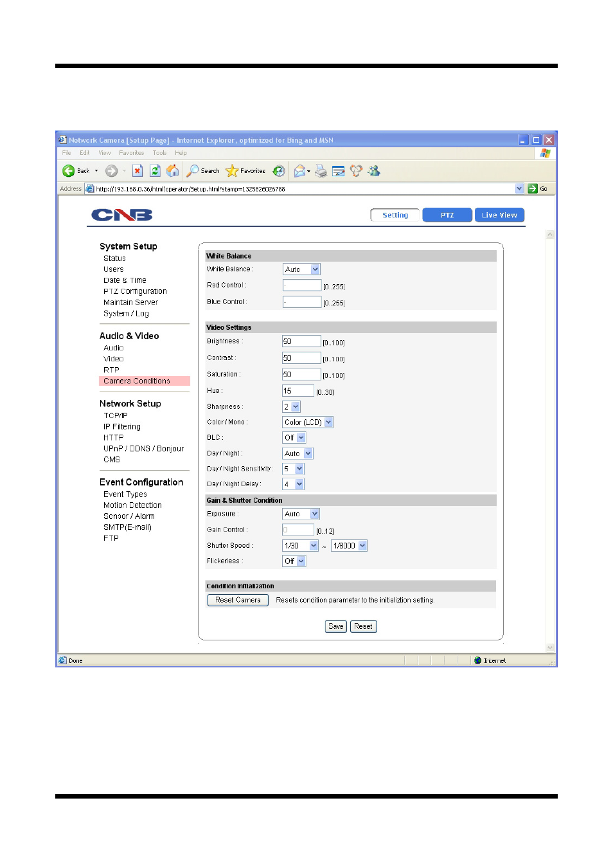Screen dimensions: 613x868
Task: Click the Red Control input field
Action: coord(302,285)
